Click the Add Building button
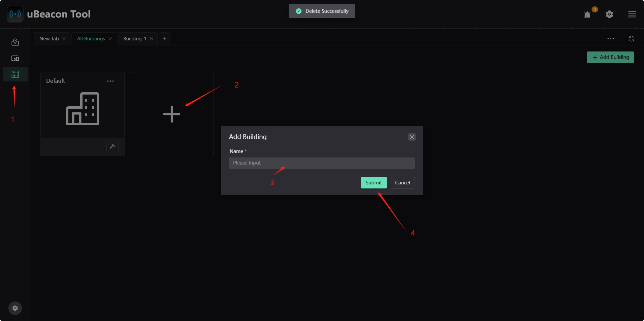This screenshot has width=644, height=321. [x=610, y=57]
